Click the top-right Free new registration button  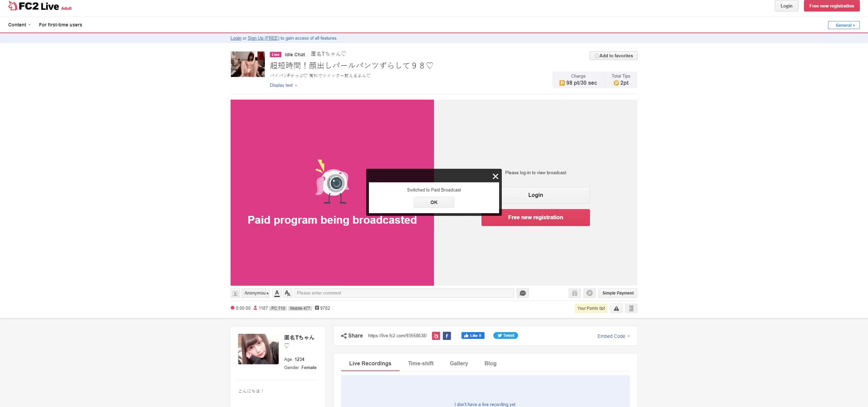click(832, 6)
